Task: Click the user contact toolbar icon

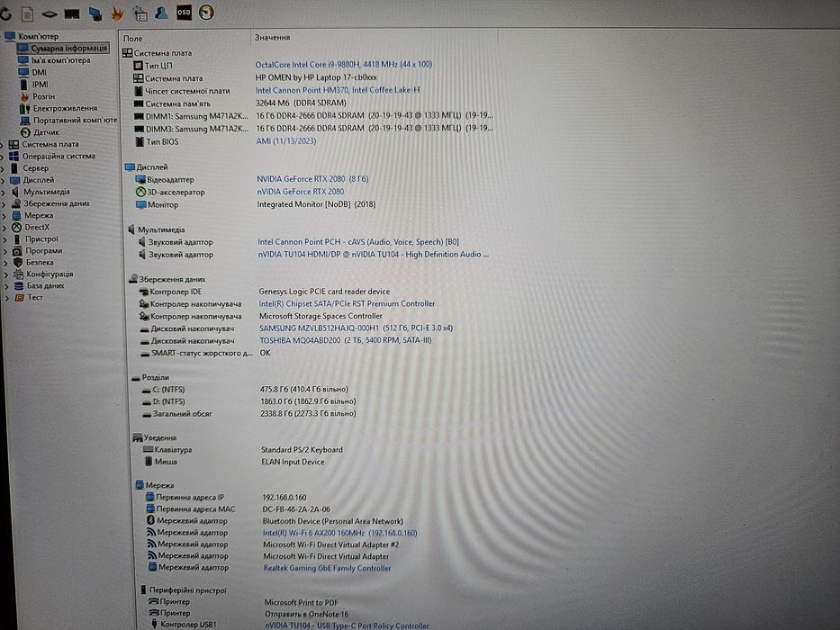Action: pyautogui.click(x=161, y=13)
